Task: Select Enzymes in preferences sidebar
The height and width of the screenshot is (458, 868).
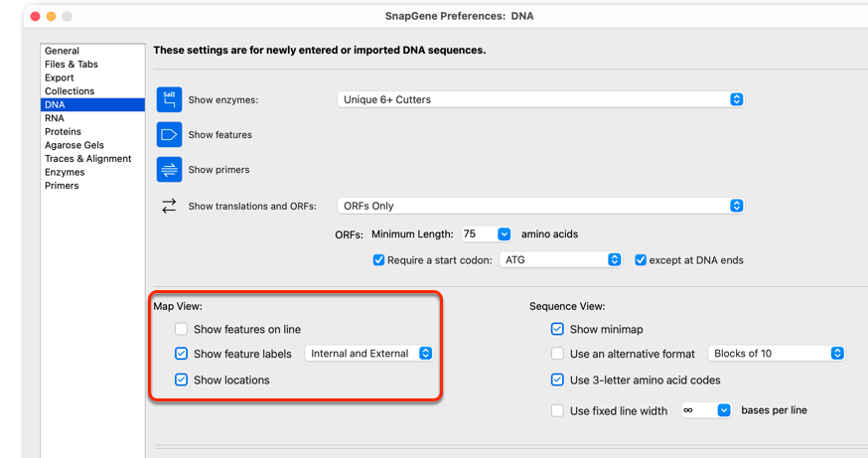Action: (92, 172)
